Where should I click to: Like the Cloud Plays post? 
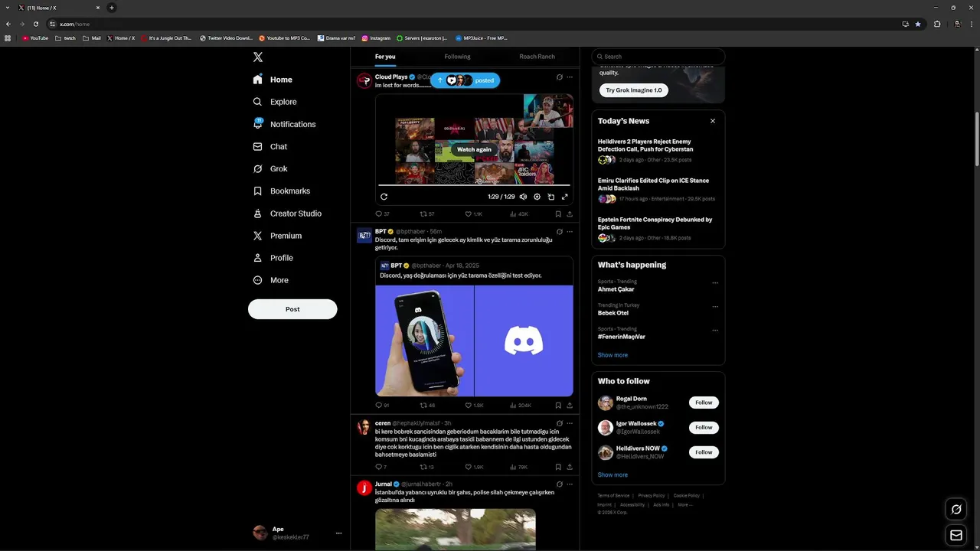click(x=473, y=214)
